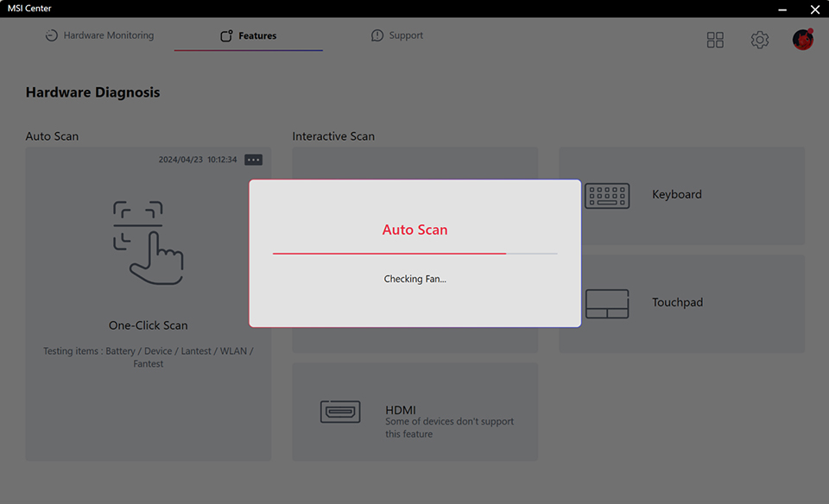Click the One-Click Scan hand icon
The width and height of the screenshot is (829, 504).
[x=148, y=243]
